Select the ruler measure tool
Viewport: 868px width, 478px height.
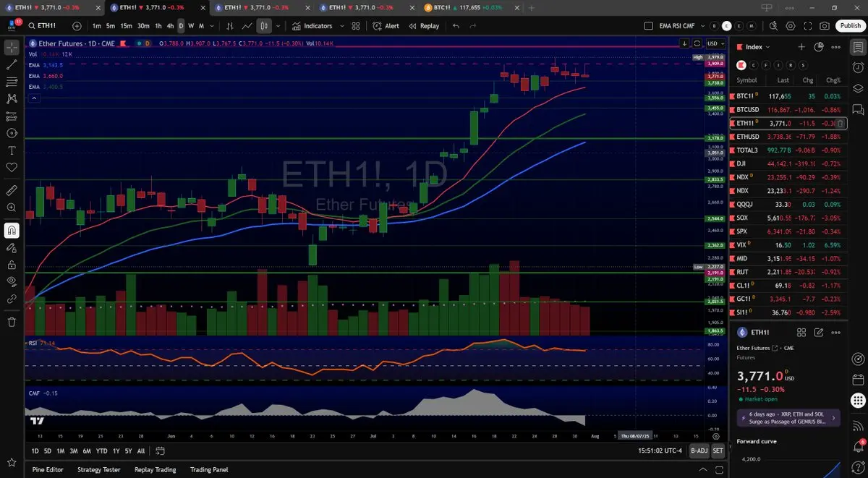(12, 190)
